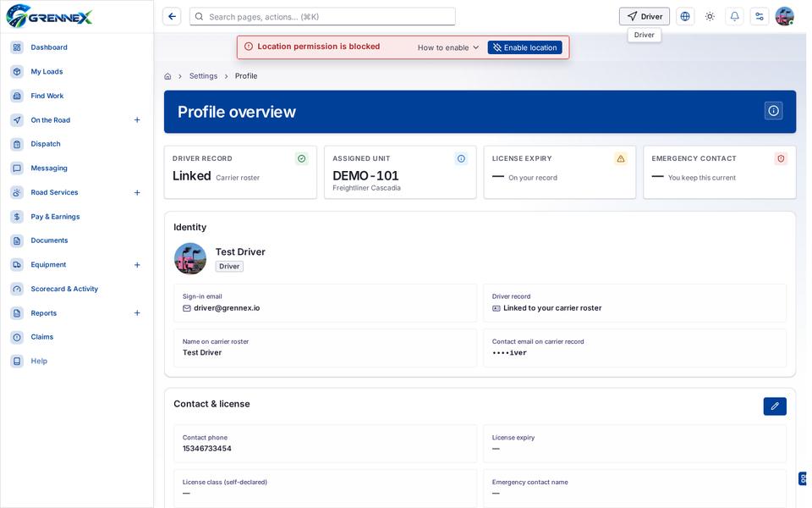Edit Contact & license with pencil button
The height and width of the screenshot is (508, 812).
[x=774, y=406]
